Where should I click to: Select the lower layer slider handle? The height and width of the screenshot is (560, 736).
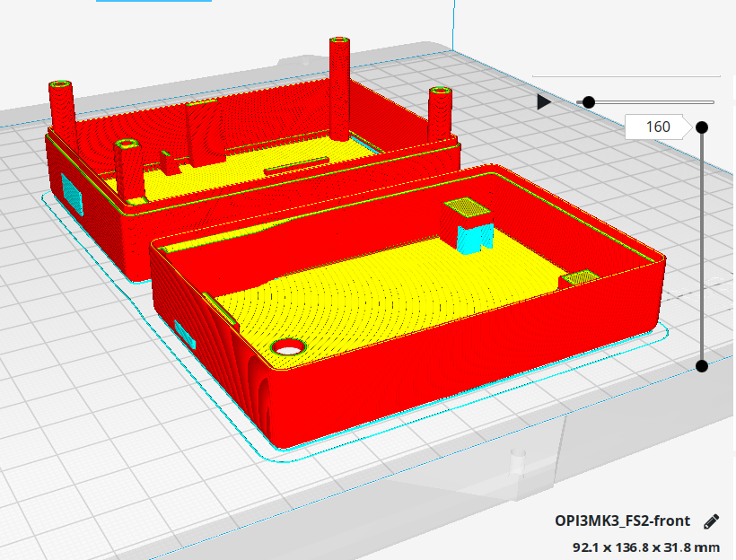point(702,365)
